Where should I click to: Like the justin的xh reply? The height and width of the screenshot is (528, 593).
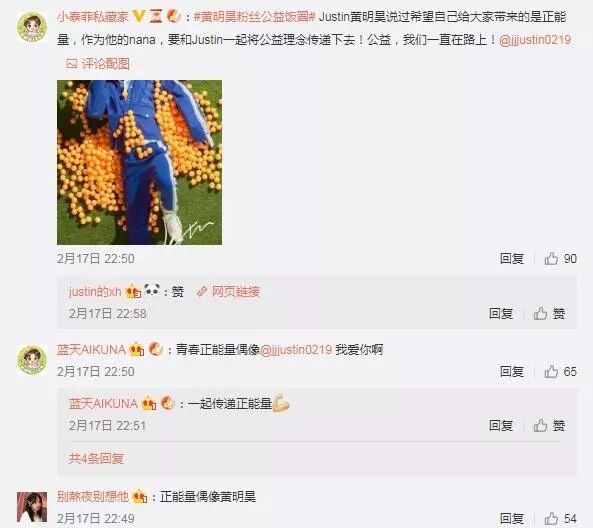click(x=549, y=314)
